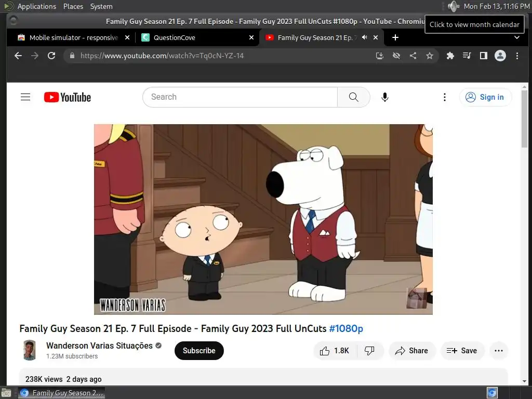Select the Family Guy Season 21 tab
The width and height of the screenshot is (532, 399).
point(315,37)
